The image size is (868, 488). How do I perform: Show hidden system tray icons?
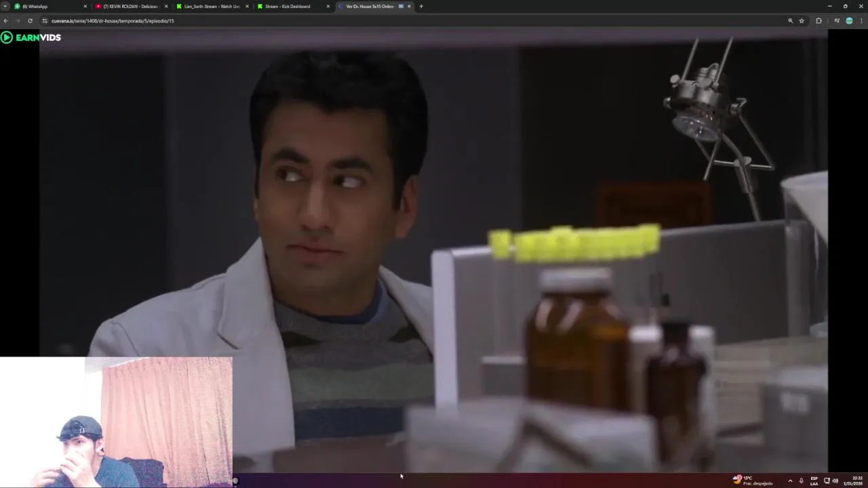point(790,481)
